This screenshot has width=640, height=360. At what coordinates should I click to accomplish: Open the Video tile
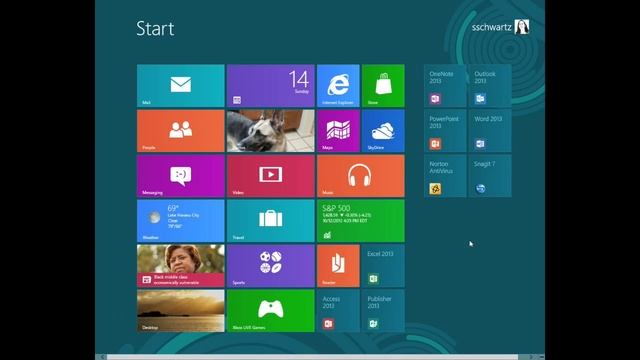click(x=271, y=176)
